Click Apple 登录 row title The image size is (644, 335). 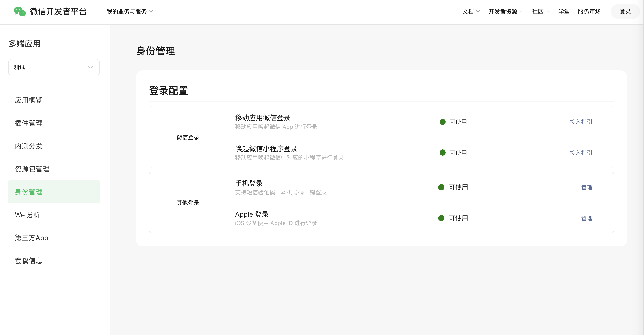point(252,214)
